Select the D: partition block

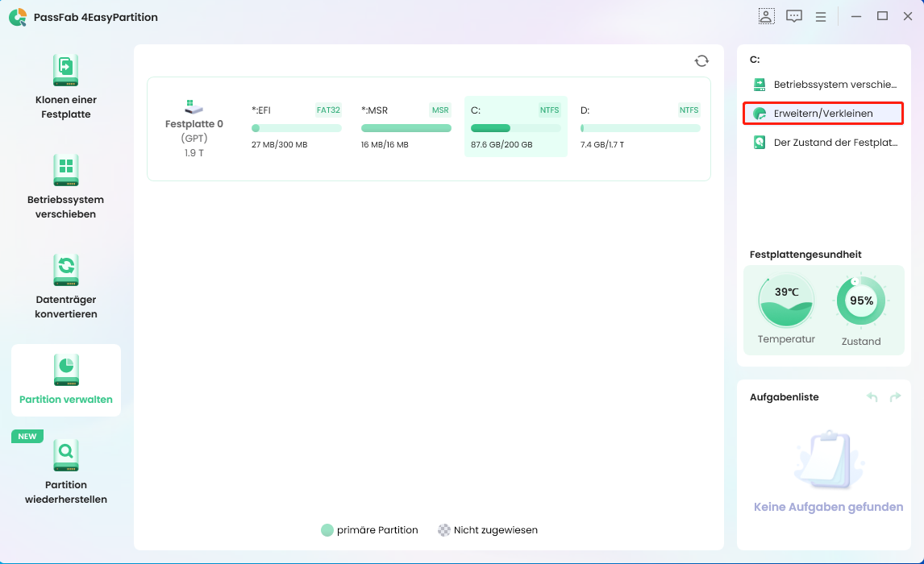point(639,127)
